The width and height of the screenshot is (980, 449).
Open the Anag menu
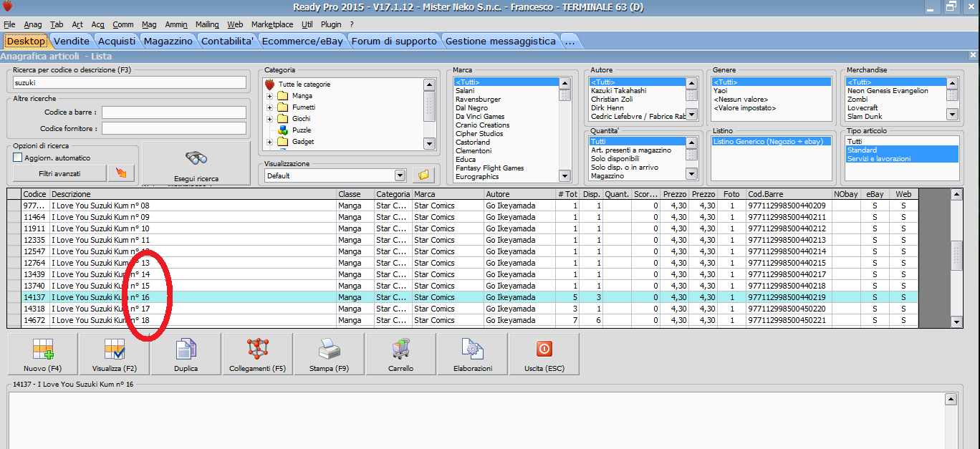tap(33, 24)
